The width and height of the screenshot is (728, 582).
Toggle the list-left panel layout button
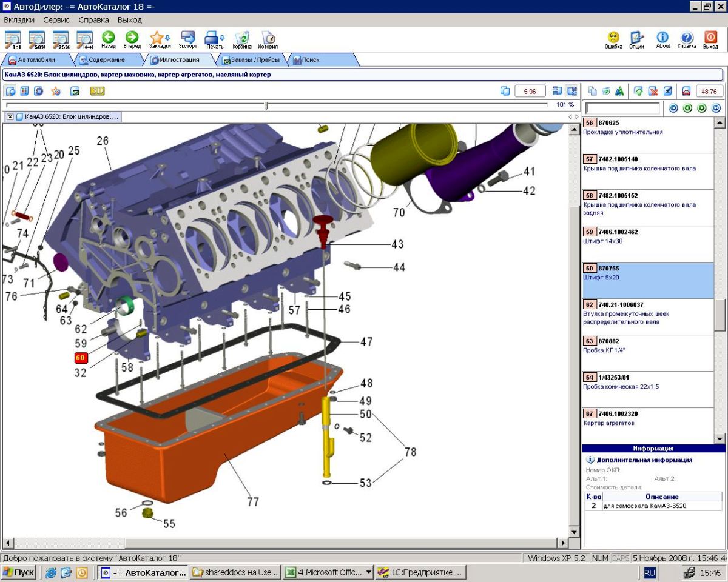tap(558, 91)
